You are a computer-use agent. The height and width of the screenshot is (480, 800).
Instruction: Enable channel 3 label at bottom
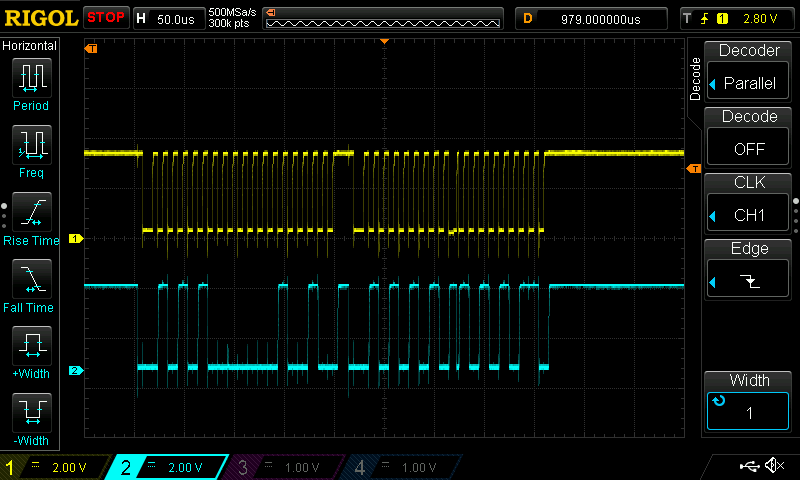[284, 467]
